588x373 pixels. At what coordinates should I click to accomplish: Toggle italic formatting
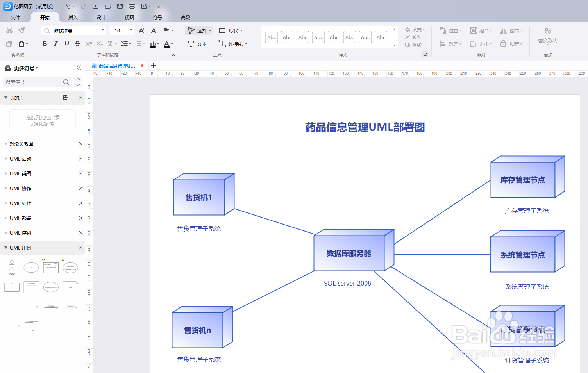[x=55, y=44]
